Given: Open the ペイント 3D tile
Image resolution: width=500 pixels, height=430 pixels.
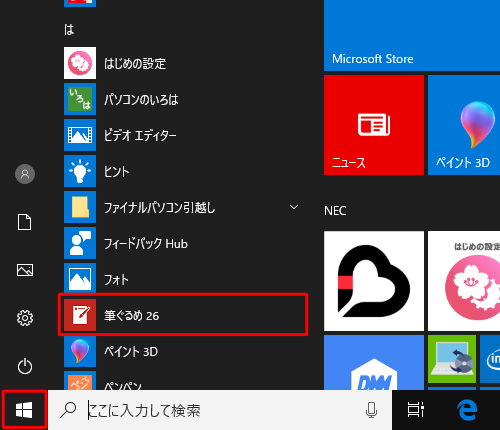Looking at the screenshot, I should [x=464, y=125].
